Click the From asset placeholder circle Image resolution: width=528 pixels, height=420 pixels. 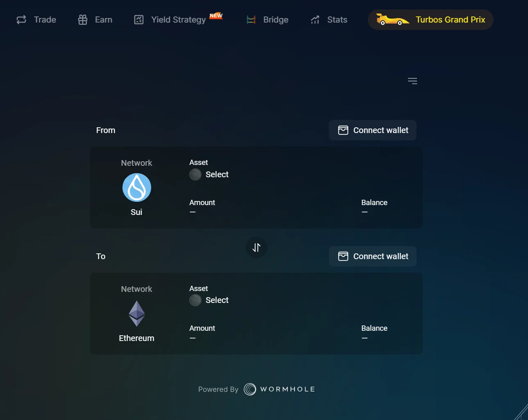pyautogui.click(x=195, y=174)
